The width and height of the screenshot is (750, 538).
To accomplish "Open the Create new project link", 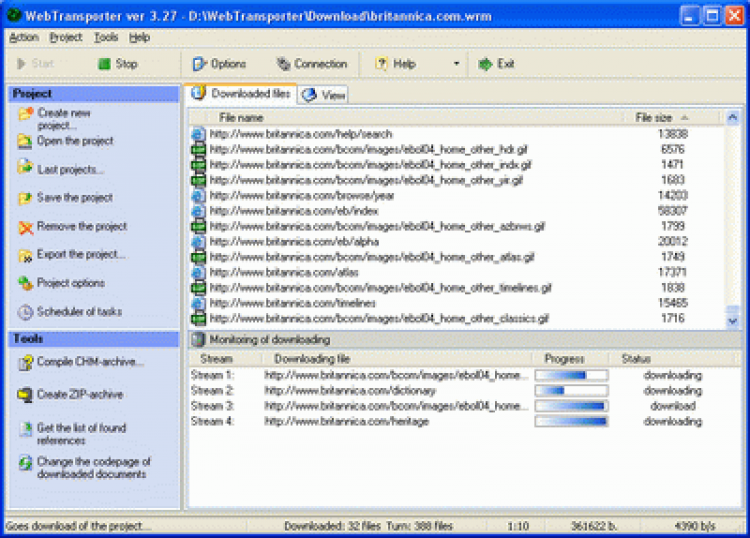I will point(64,119).
